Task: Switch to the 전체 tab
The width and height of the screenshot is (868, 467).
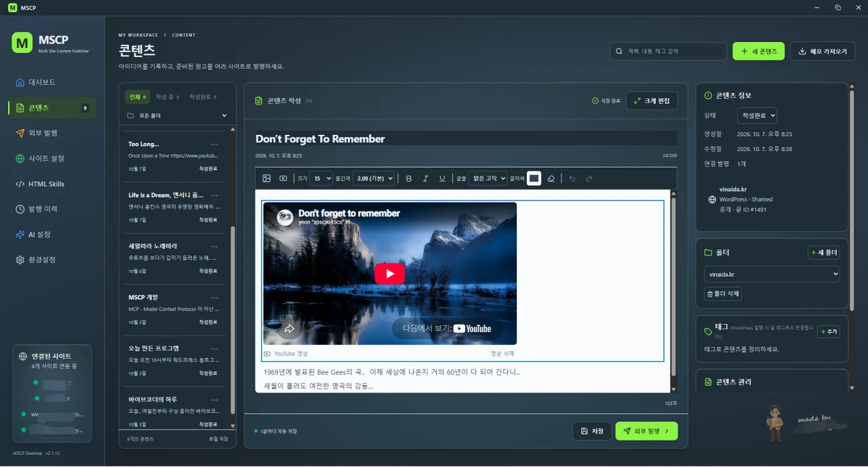Action: pos(138,97)
